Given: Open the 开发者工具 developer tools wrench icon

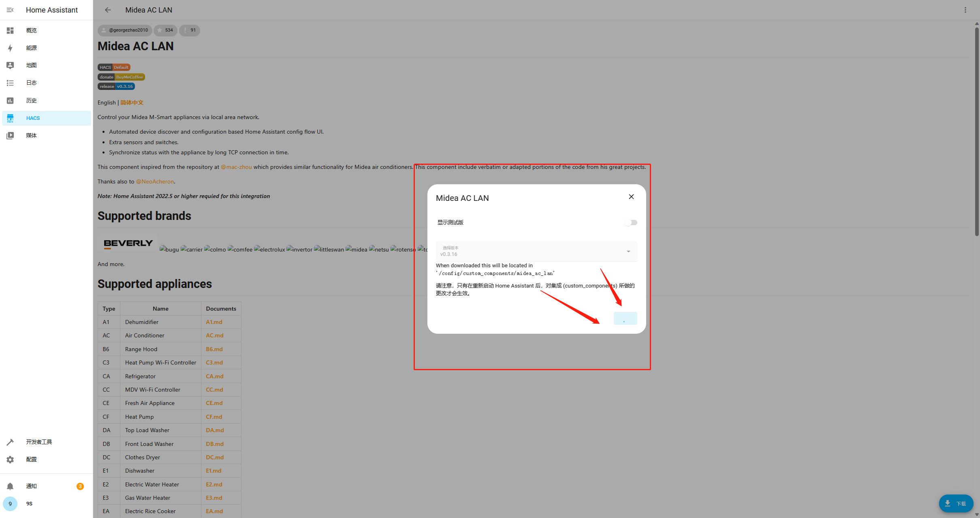Looking at the screenshot, I should coord(10,442).
